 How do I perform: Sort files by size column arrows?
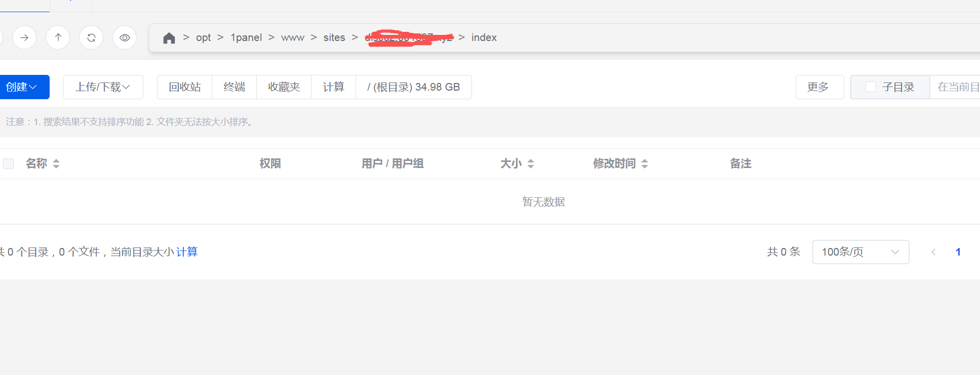point(531,163)
